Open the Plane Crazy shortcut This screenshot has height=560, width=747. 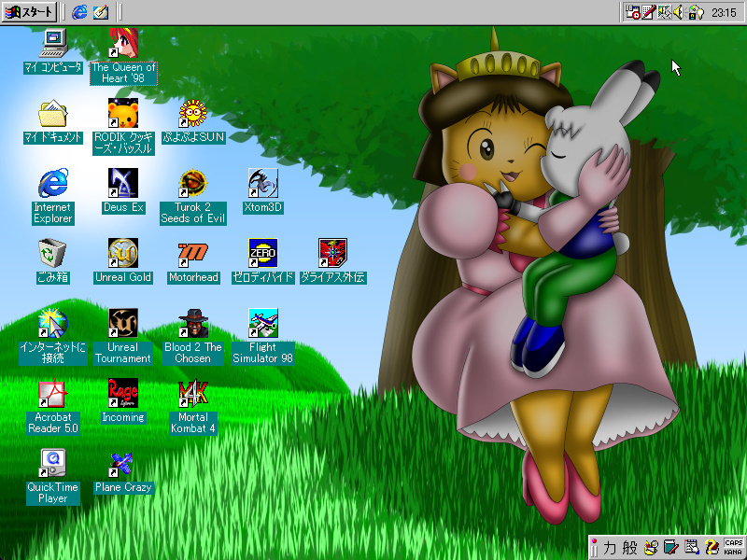click(122, 463)
